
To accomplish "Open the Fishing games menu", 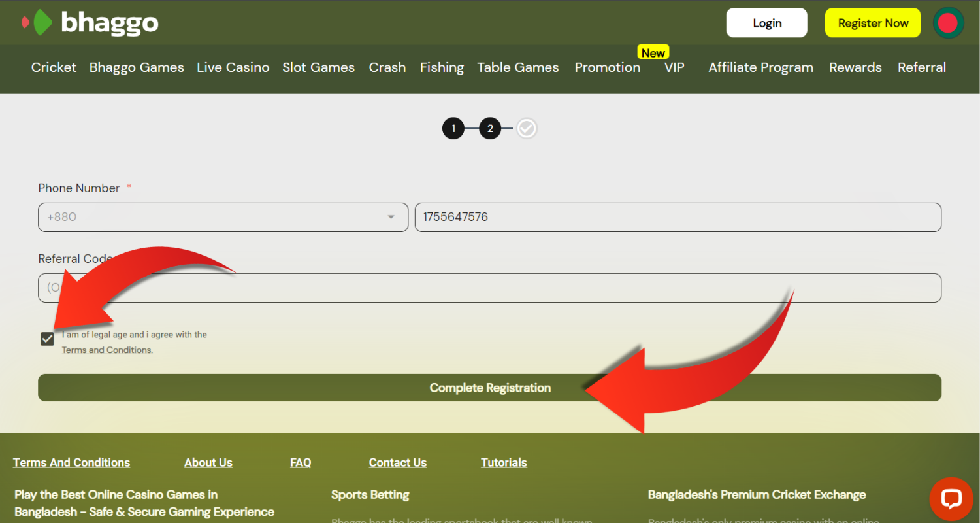I will (442, 67).
